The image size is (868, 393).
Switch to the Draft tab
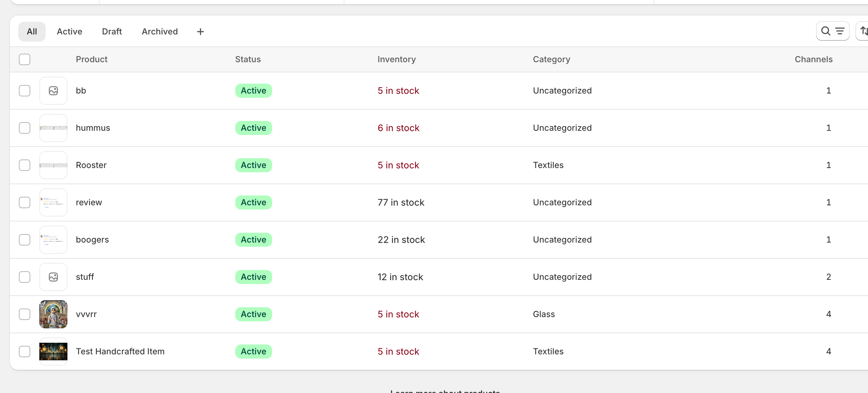coord(112,32)
